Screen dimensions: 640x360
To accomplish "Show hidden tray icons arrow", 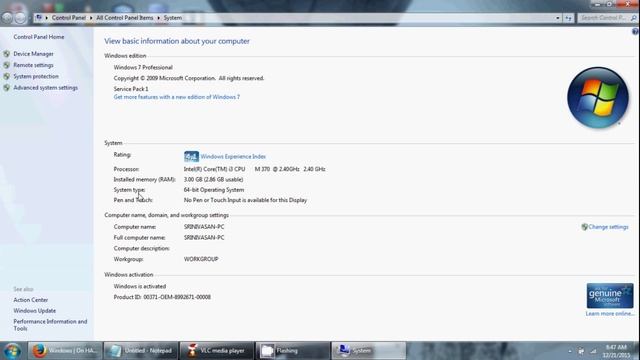I will (x=570, y=351).
